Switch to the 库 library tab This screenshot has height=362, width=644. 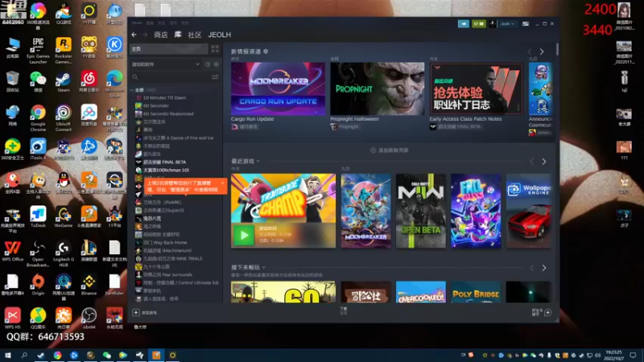tap(178, 35)
